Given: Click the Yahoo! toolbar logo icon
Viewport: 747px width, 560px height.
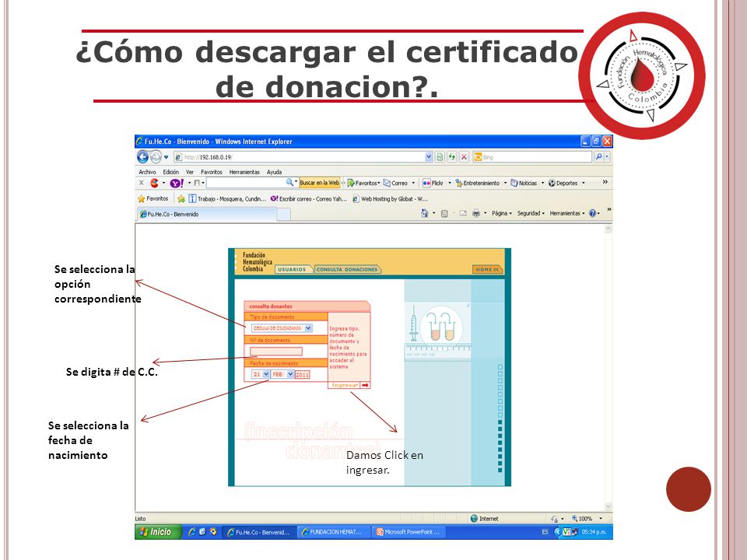Looking at the screenshot, I should click(x=176, y=183).
